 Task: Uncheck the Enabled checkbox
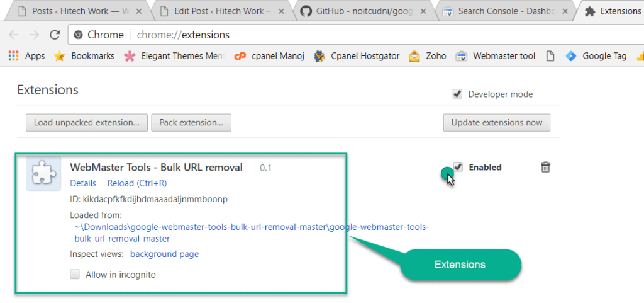click(x=458, y=166)
